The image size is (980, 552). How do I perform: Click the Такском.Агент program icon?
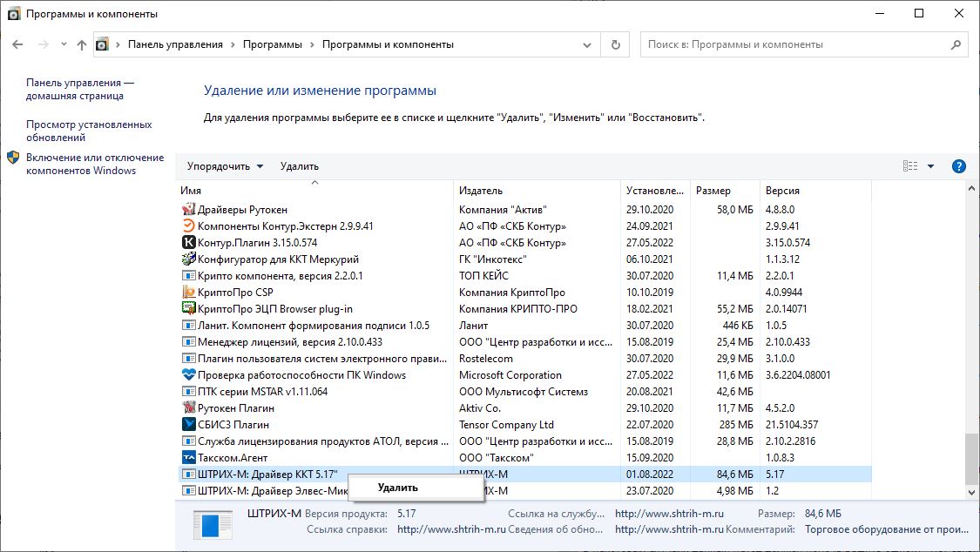pyautogui.click(x=189, y=458)
